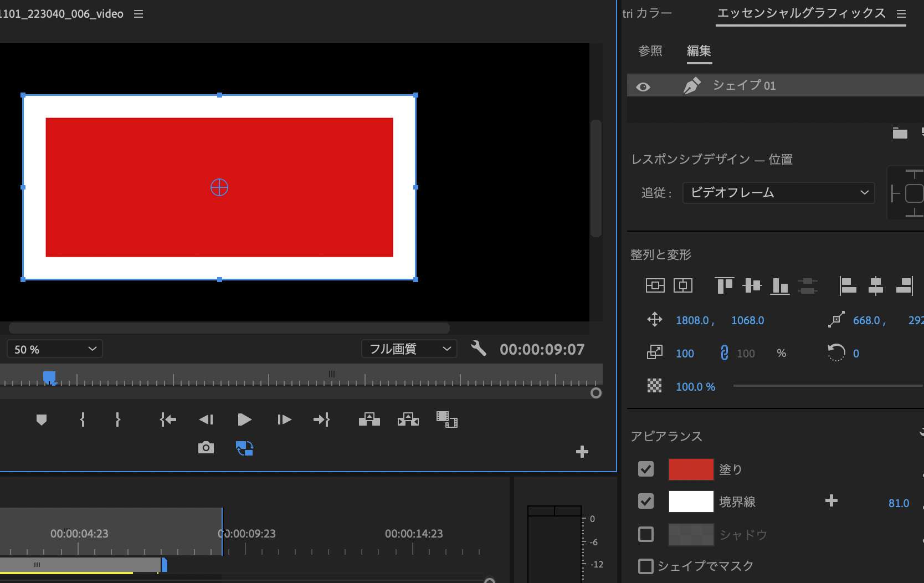Viewport: 924px width, 583px height.
Task: Open エッセンシャルグラフィックス panel menu
Action: click(x=901, y=14)
